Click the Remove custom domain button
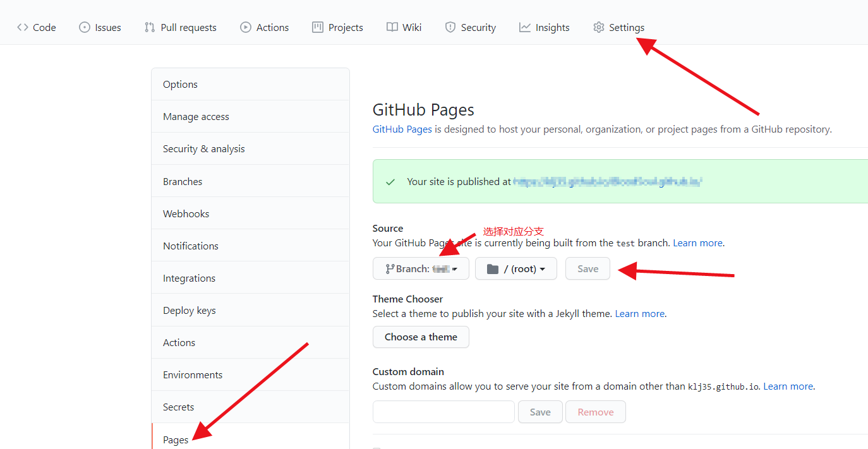868x449 pixels. [596, 412]
